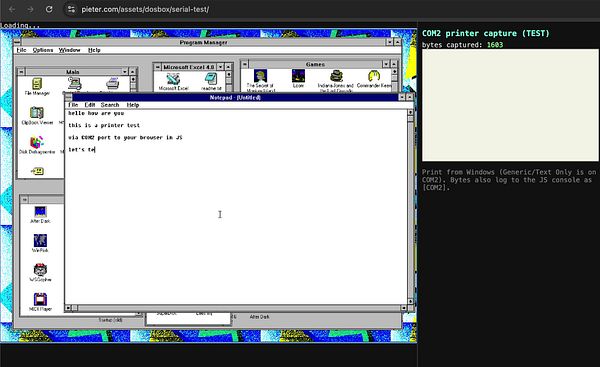Screen dimensions: 600x367
Task: Open Program Manager Options menu
Action: coord(43,50)
